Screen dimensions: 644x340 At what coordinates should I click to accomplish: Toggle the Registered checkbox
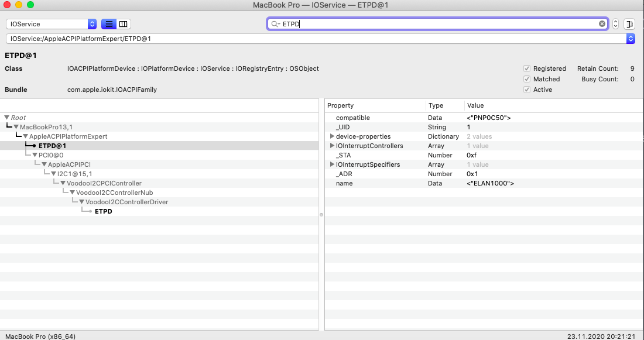point(527,68)
